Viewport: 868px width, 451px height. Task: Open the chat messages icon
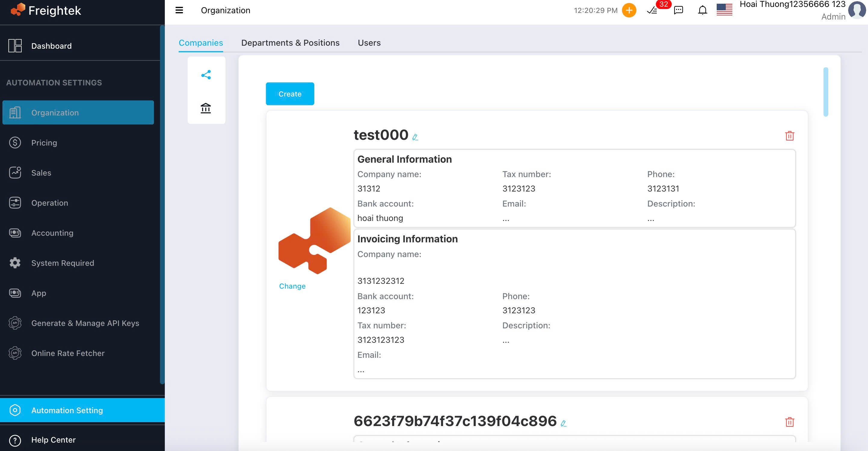(x=678, y=10)
